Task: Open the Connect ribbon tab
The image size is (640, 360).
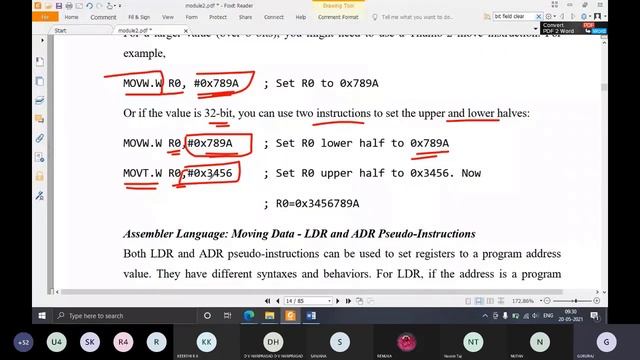Action: tap(273, 17)
